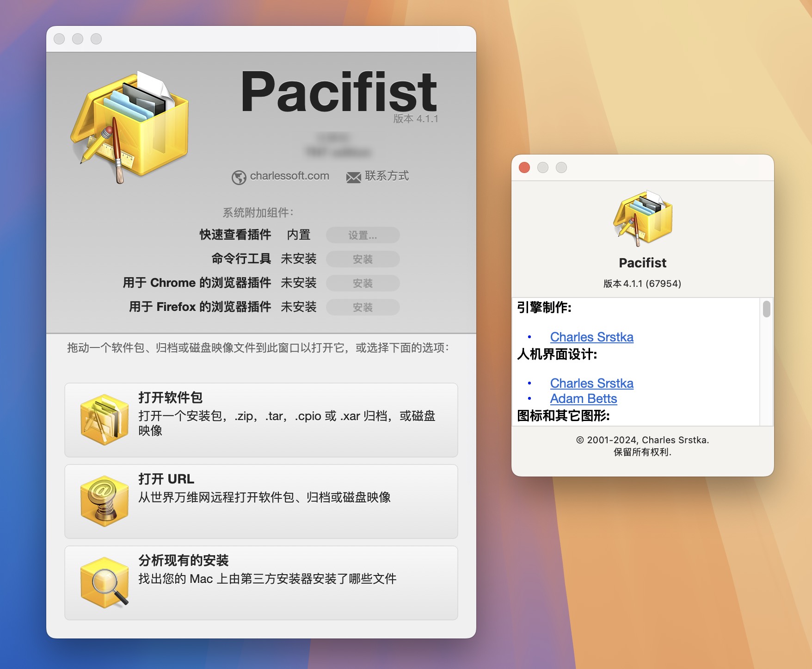Click the globe icon beside charlessoft.com
The height and width of the screenshot is (669, 812).
pos(239,177)
